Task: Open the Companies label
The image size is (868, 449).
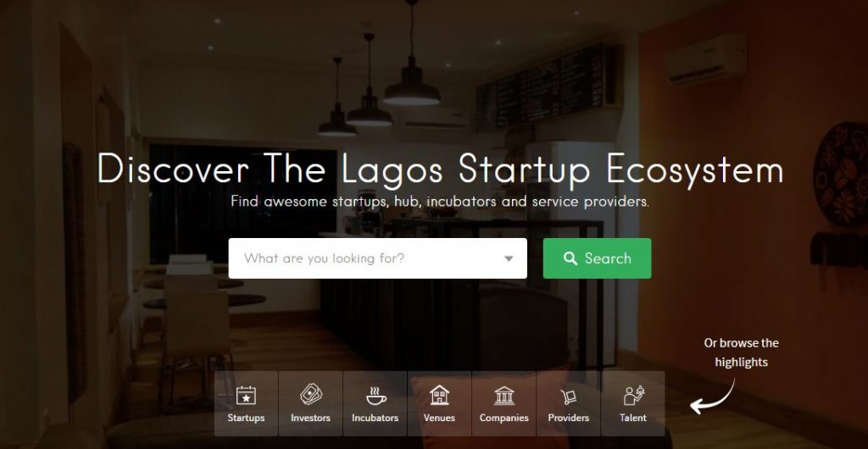Action: point(504,418)
